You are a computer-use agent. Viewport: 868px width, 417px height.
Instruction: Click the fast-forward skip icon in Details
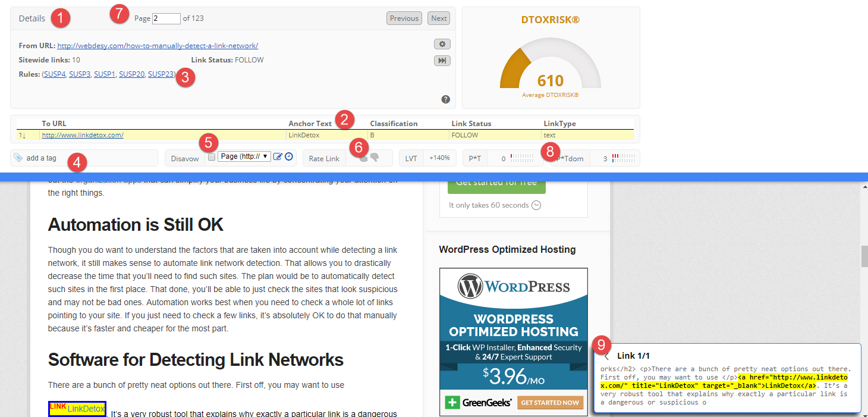pyautogui.click(x=442, y=61)
